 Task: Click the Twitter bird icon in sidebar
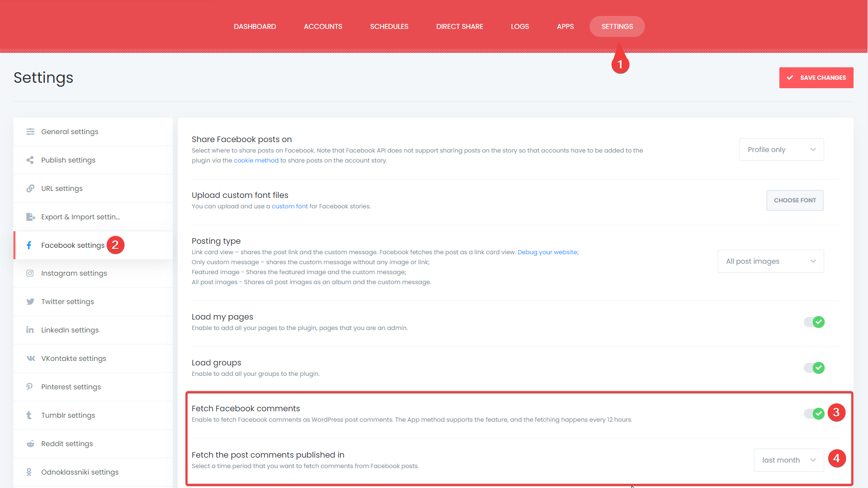coord(30,302)
